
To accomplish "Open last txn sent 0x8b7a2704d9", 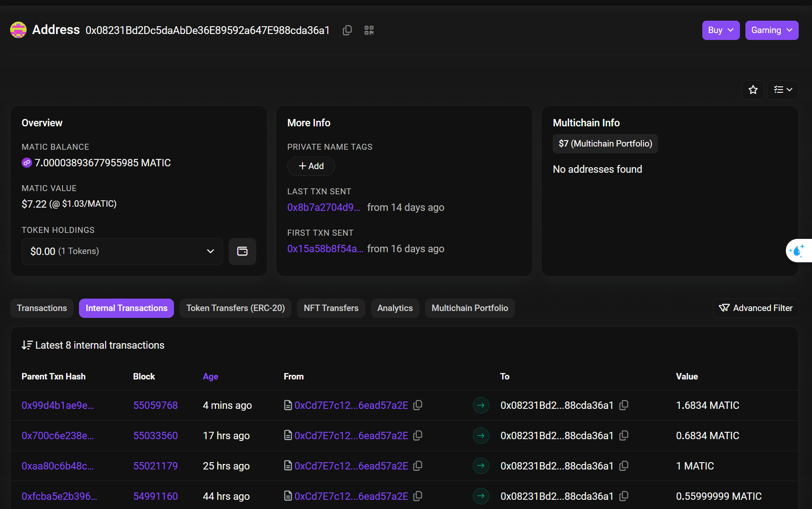I will click(324, 208).
